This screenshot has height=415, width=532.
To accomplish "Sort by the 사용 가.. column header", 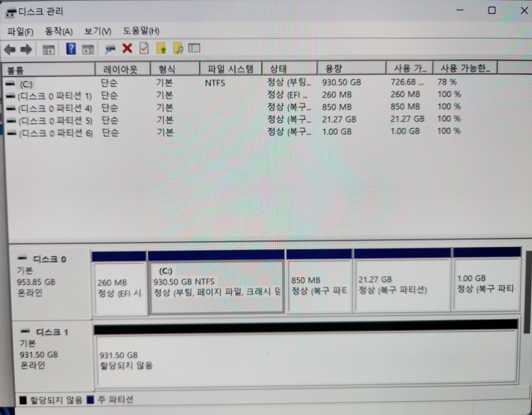I will click(409, 68).
